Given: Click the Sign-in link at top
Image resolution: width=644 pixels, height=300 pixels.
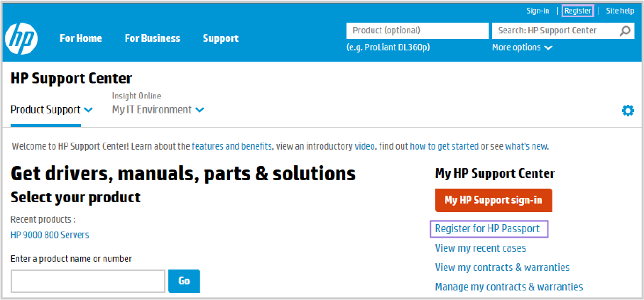Looking at the screenshot, I should tap(537, 11).
